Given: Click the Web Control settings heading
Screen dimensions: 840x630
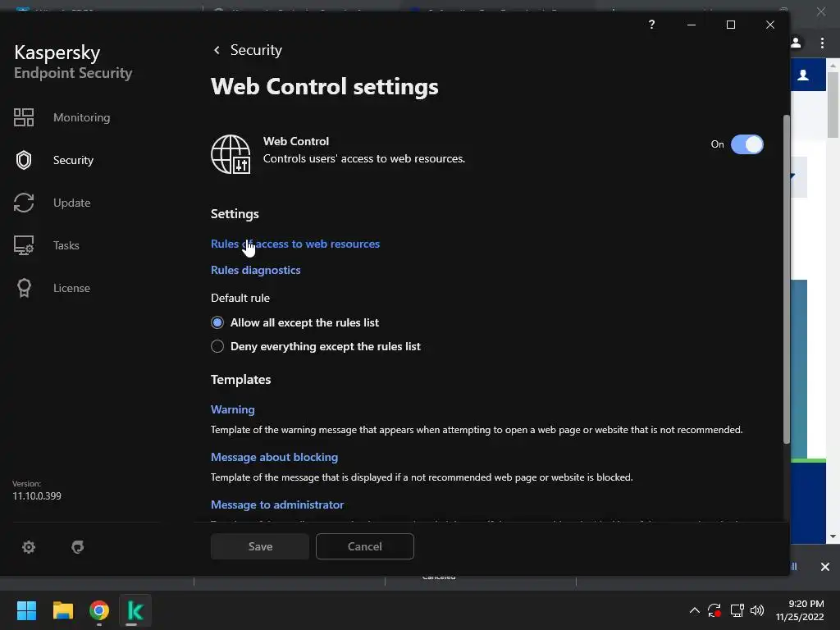Looking at the screenshot, I should point(325,87).
